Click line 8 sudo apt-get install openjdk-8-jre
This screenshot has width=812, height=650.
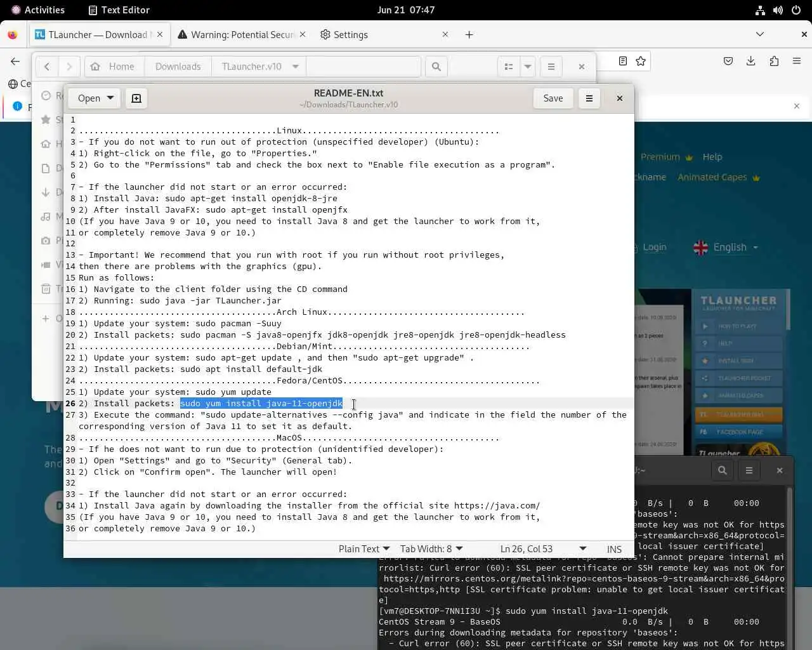tap(251, 199)
